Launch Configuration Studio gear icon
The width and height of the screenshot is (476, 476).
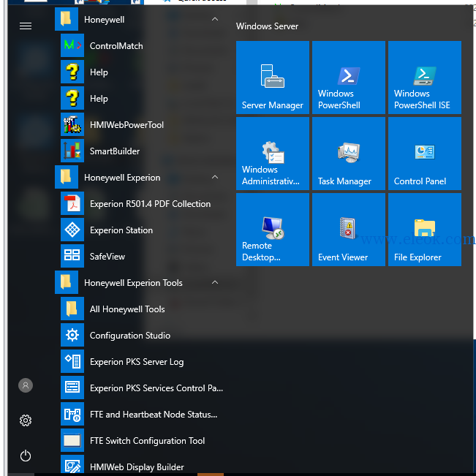click(x=72, y=335)
